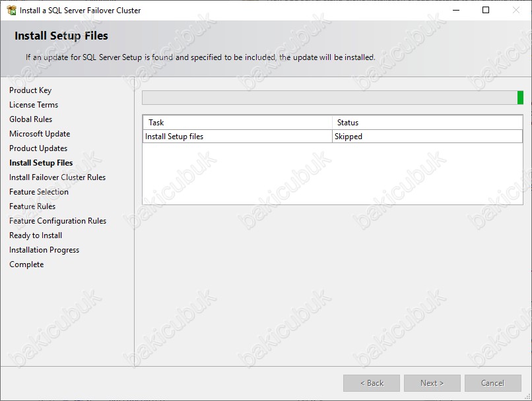Minimize the setup window
Screen dimensions: 532x401
pos(456,10)
